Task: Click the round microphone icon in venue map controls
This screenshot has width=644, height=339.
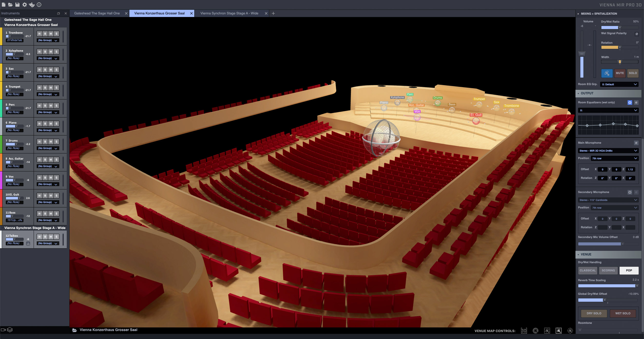Action: click(535, 331)
